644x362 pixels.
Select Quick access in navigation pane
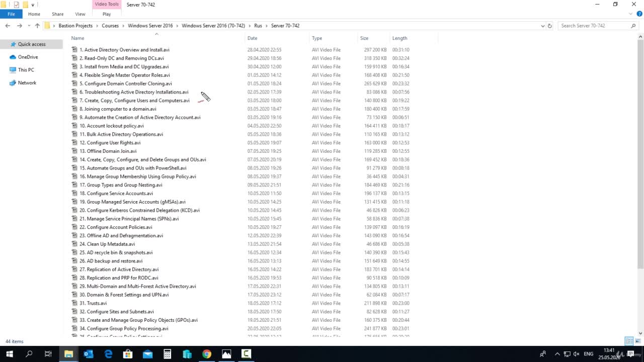(32, 44)
